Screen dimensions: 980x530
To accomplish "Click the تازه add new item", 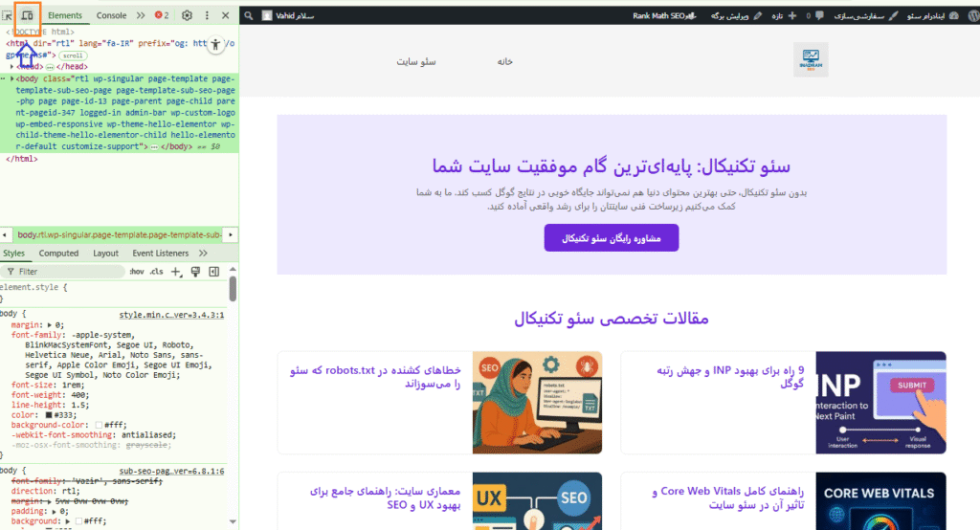I will [x=783, y=15].
